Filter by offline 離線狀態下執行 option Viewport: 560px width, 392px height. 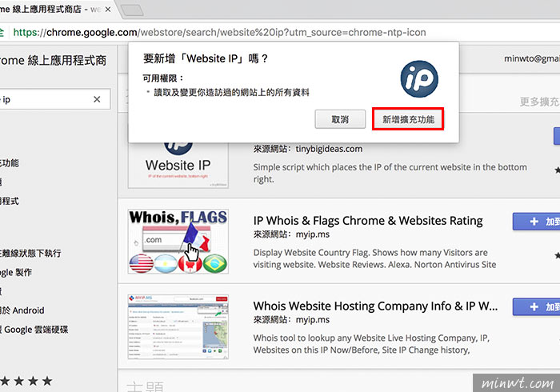coord(30,254)
